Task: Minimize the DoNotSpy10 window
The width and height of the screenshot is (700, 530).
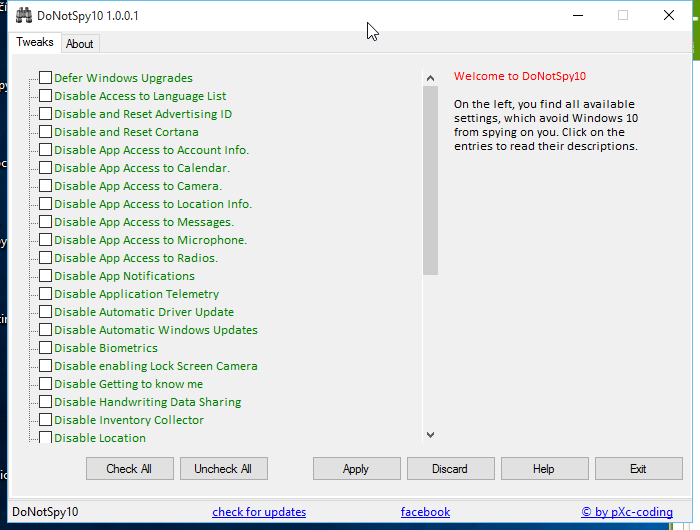Action: point(578,16)
